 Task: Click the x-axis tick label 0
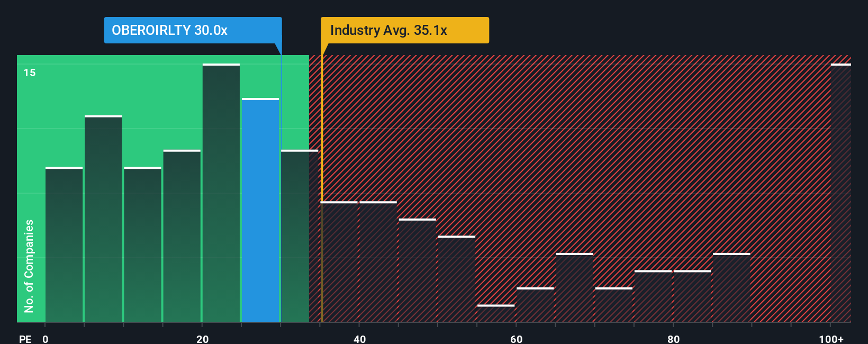pos(46,339)
